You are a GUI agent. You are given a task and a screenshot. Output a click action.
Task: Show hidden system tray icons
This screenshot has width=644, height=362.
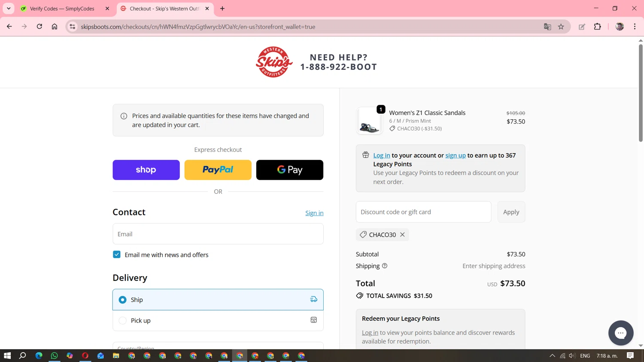tap(552, 356)
